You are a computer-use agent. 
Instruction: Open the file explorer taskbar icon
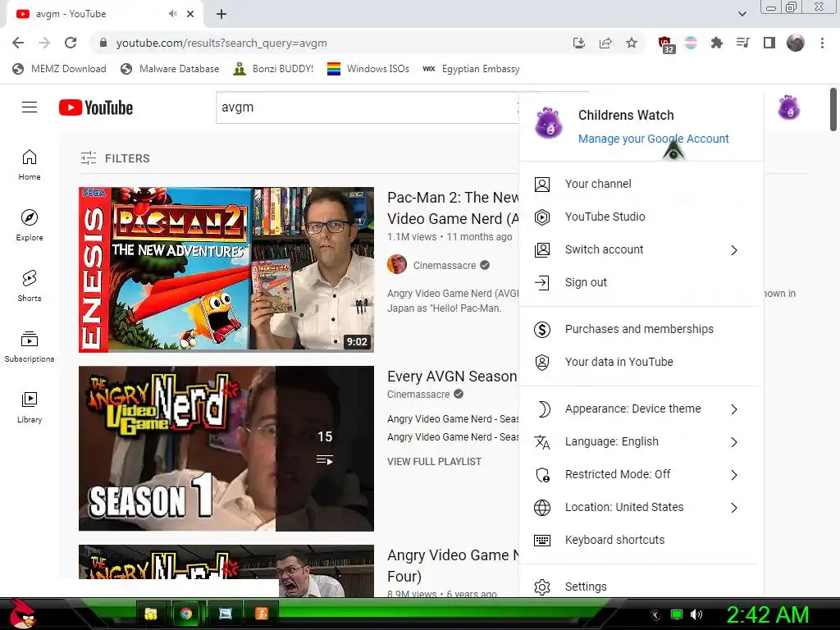(151, 614)
